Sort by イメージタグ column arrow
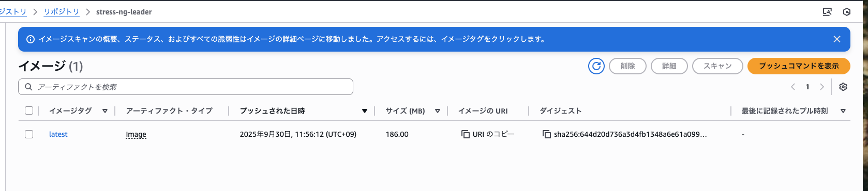Screen dimensions: 868x191 pos(105,111)
